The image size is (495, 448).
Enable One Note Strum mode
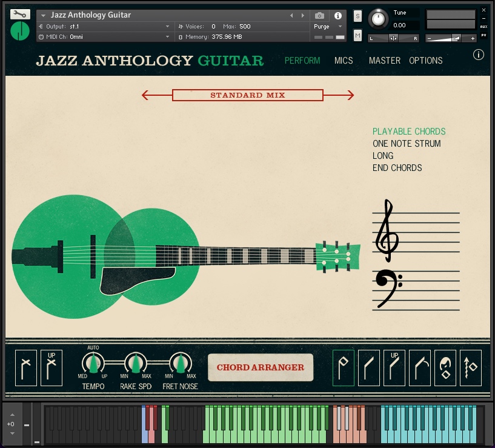[x=407, y=144]
